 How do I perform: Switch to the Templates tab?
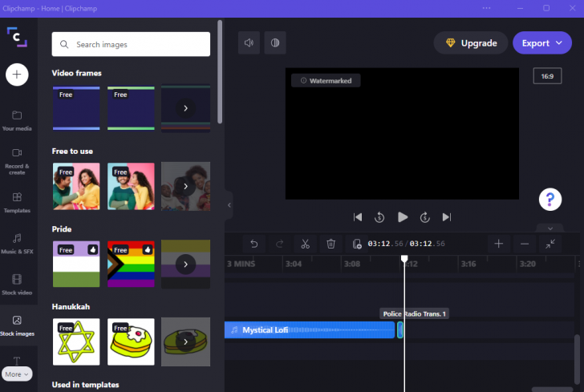[17, 200]
